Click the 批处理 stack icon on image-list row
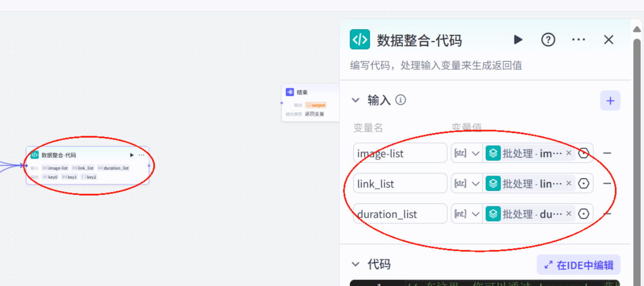This screenshot has height=286, width=644. [493, 153]
